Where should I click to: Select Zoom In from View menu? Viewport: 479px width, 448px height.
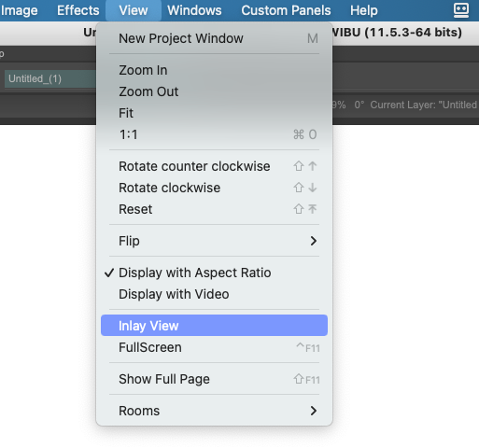pyautogui.click(x=214, y=70)
